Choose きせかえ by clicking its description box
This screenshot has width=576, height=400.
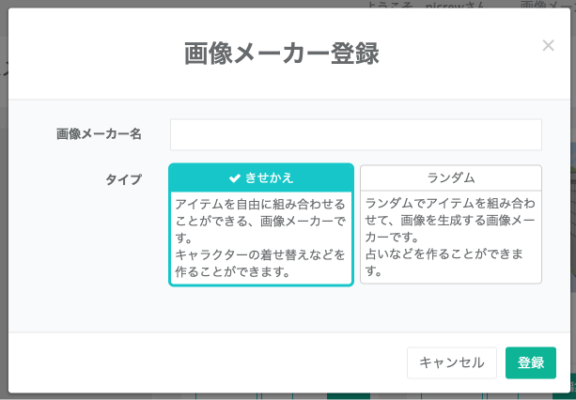coord(261,238)
